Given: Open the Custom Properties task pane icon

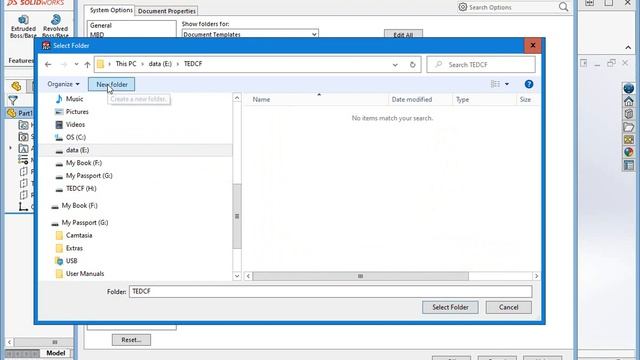Looking at the screenshot, I should (x=629, y=165).
